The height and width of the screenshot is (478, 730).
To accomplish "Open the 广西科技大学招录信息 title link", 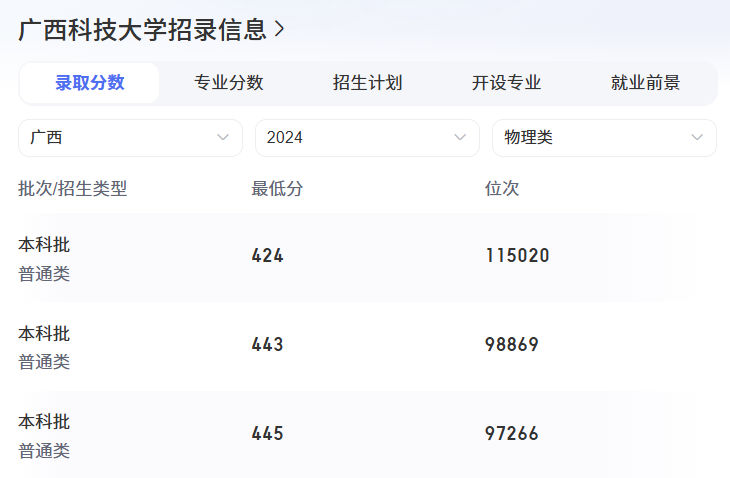I will 142,30.
